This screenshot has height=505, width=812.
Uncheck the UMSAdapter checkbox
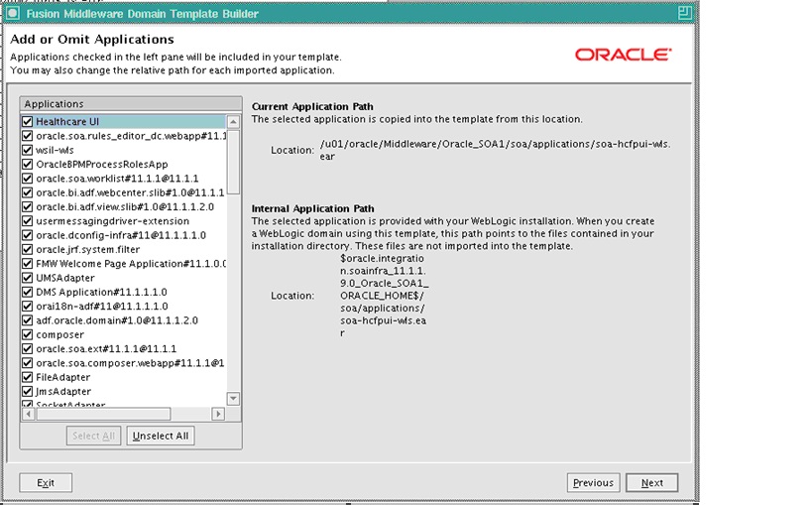(28, 278)
